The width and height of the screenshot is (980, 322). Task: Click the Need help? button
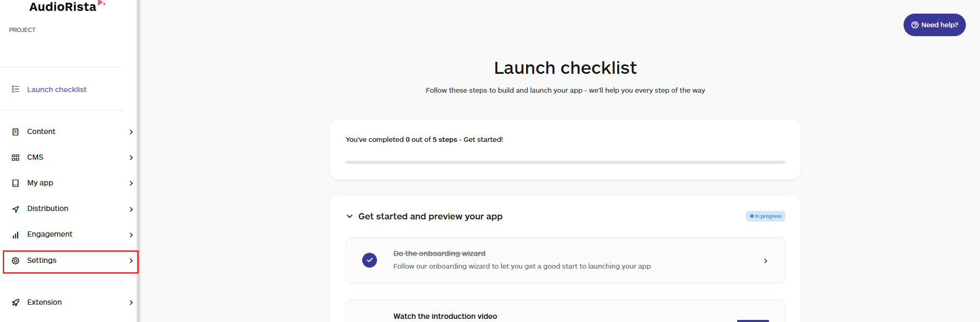(x=934, y=25)
